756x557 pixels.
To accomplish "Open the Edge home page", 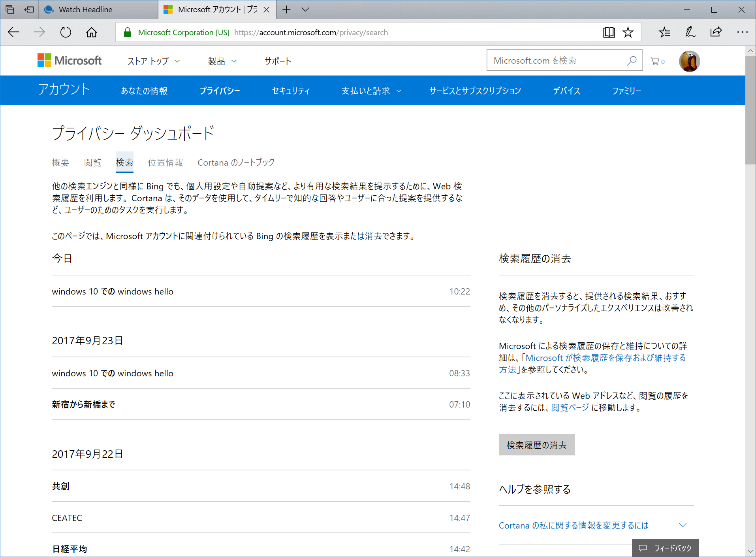I will [91, 32].
